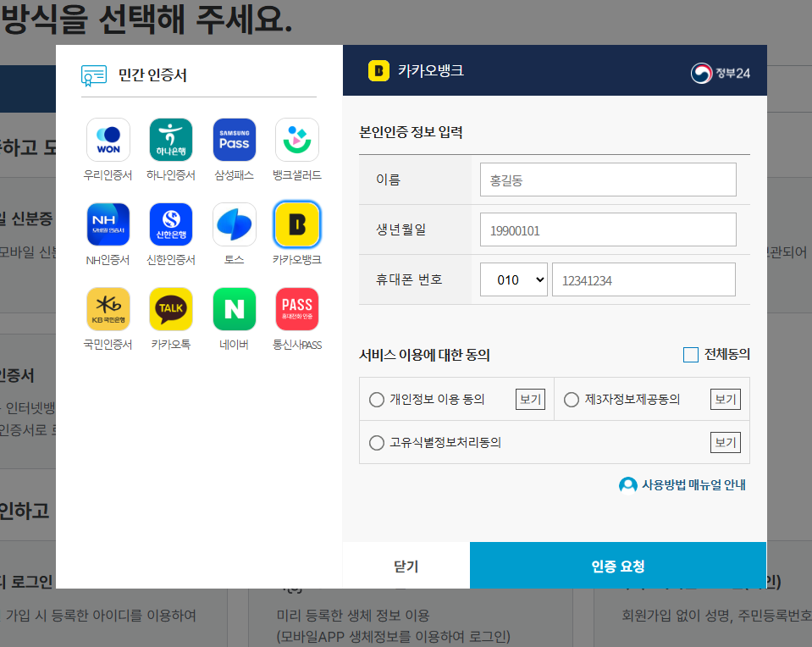Focus the 이름 input field
This screenshot has width=812, height=647.
tap(608, 180)
